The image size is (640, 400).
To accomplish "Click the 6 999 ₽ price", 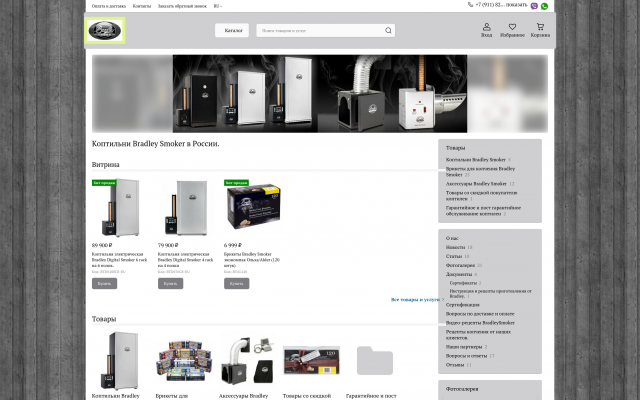I will [x=233, y=245].
